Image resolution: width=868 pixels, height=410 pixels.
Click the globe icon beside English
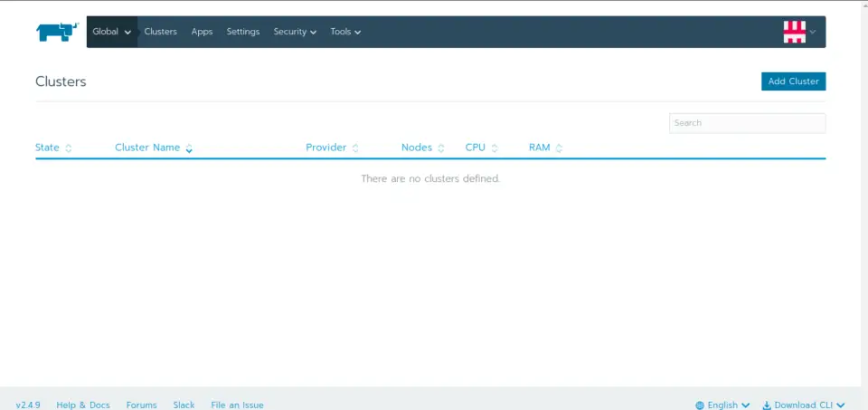coord(700,405)
